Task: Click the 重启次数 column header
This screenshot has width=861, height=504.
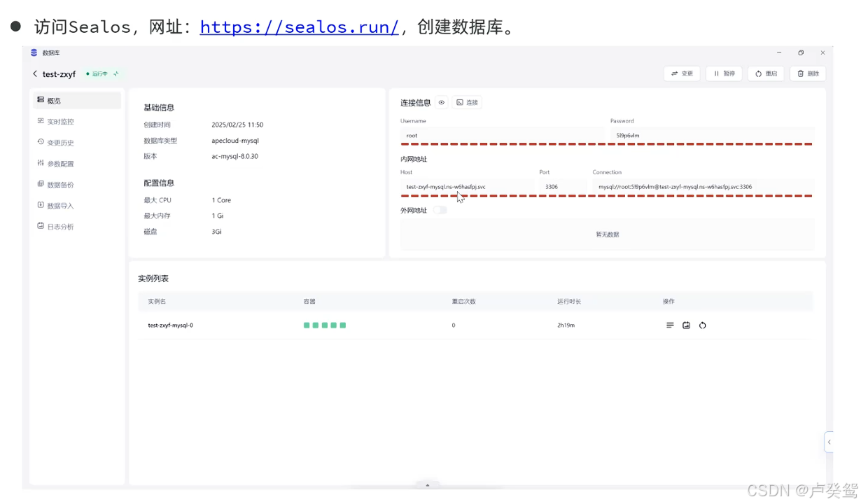Action: click(463, 301)
